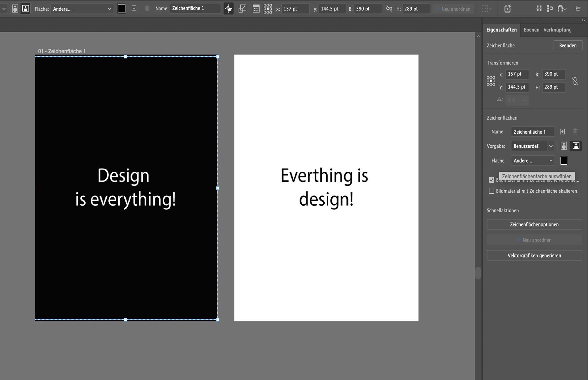The image size is (588, 380).
Task: Open the Fläche dropdown in top control bar
Action: (81, 9)
